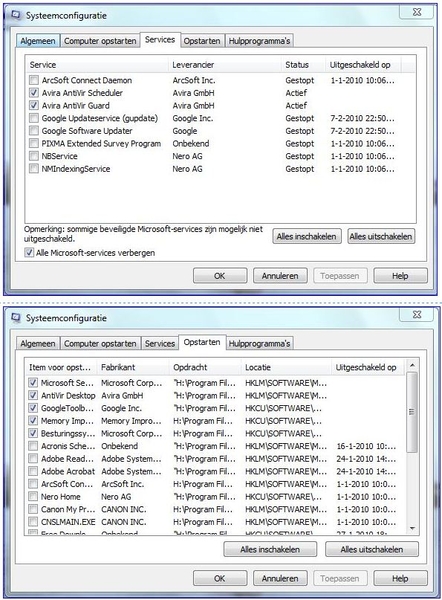Click 'Memory Impro...' manufacturer cell
The width and height of the screenshot is (442, 600).
(131, 421)
